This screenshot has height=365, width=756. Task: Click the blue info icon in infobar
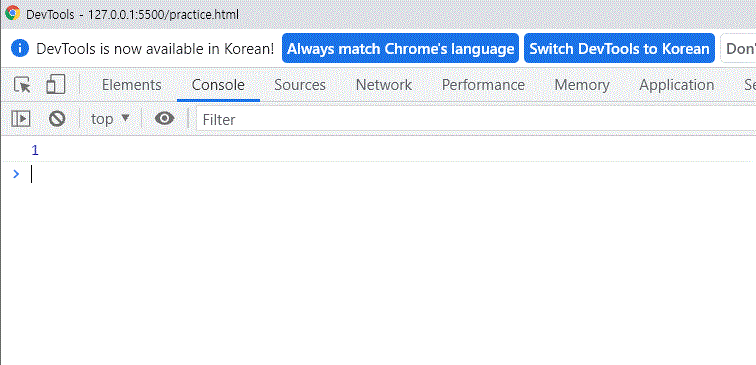pyautogui.click(x=20, y=48)
